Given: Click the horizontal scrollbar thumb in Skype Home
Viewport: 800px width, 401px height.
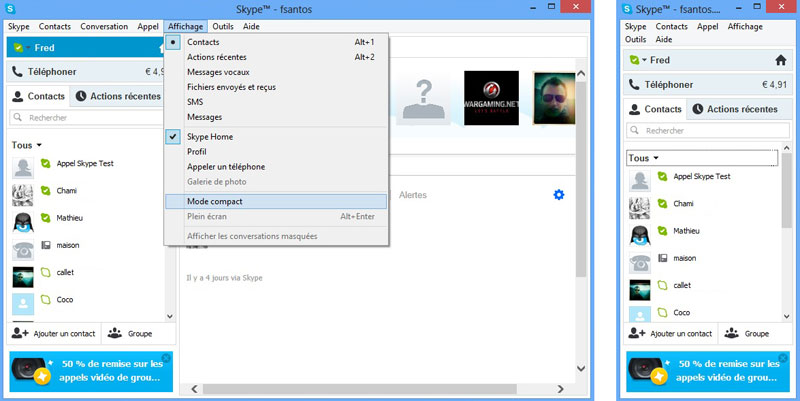Looking at the screenshot, I should click(360, 389).
